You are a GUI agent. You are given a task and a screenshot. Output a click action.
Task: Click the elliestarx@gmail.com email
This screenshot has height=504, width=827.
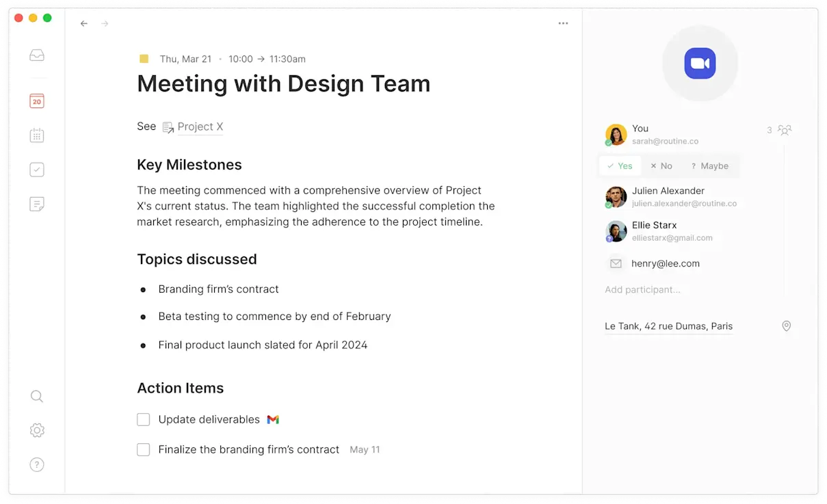pyautogui.click(x=672, y=238)
